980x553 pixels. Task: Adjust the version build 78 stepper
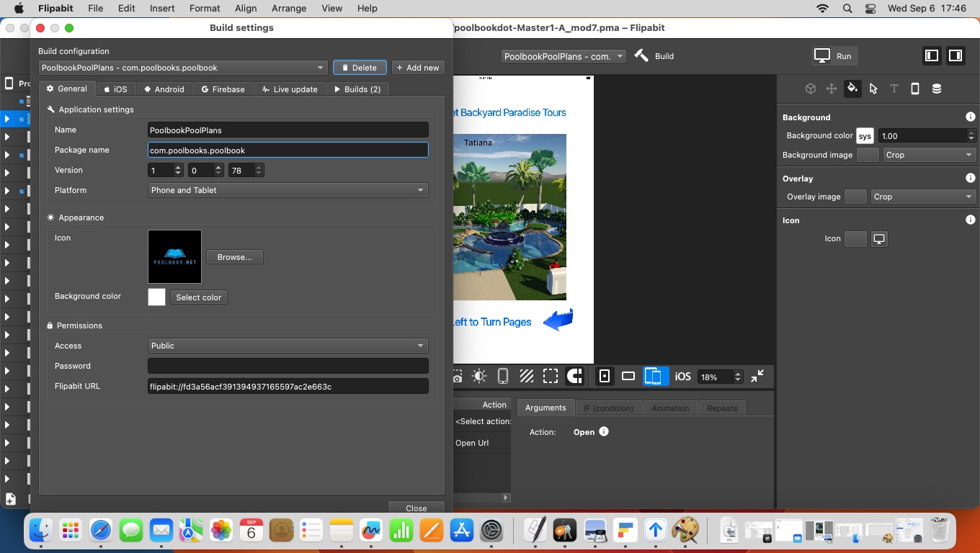[259, 170]
